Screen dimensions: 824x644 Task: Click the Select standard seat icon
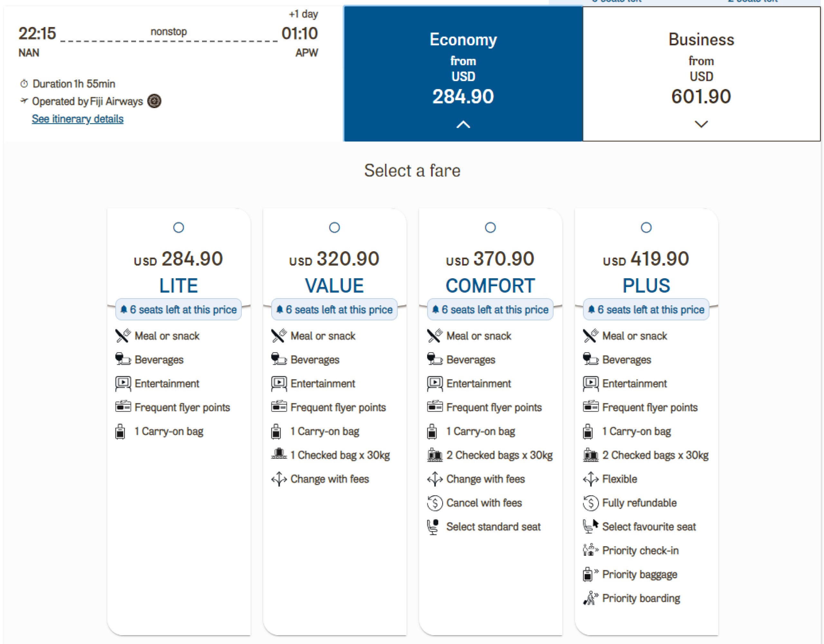click(434, 527)
